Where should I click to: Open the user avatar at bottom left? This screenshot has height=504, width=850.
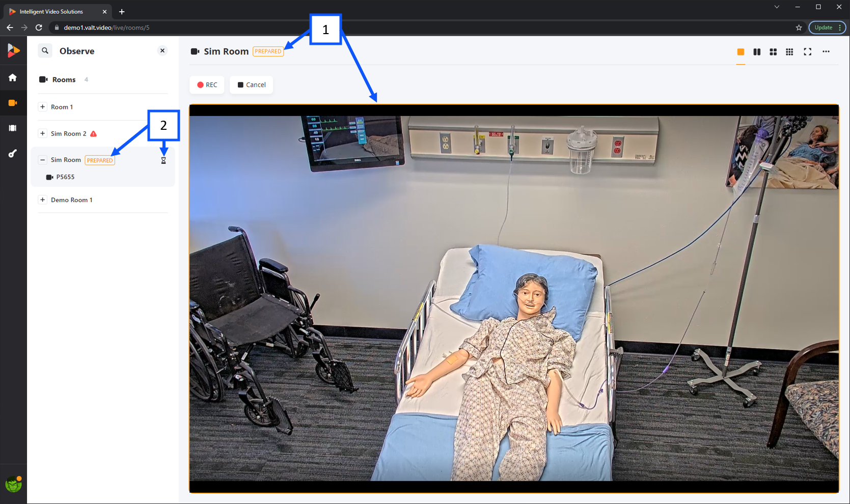(x=13, y=484)
